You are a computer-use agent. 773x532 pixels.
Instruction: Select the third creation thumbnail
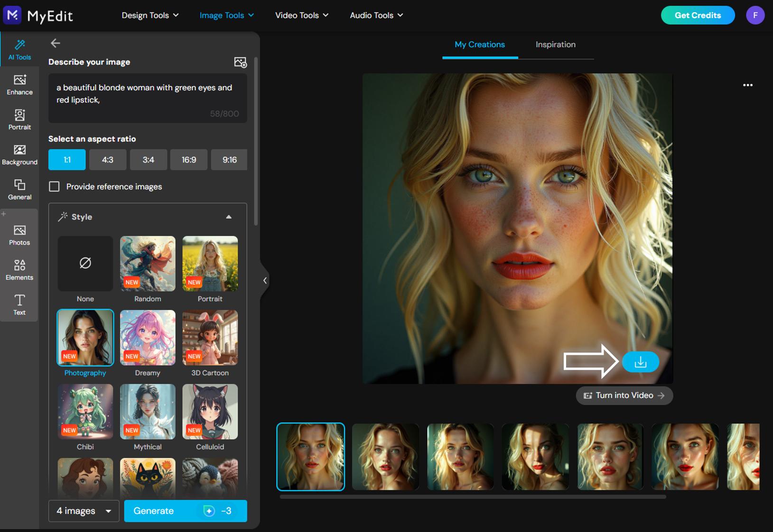(x=460, y=457)
